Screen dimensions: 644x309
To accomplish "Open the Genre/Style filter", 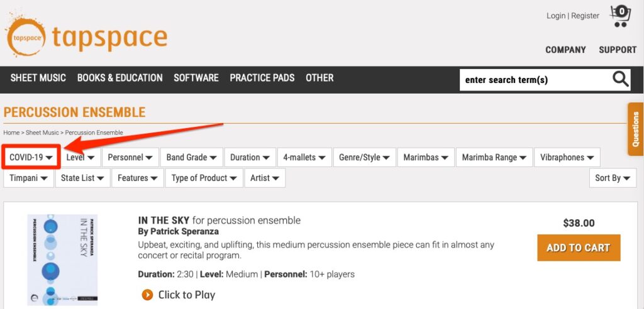I will [364, 157].
